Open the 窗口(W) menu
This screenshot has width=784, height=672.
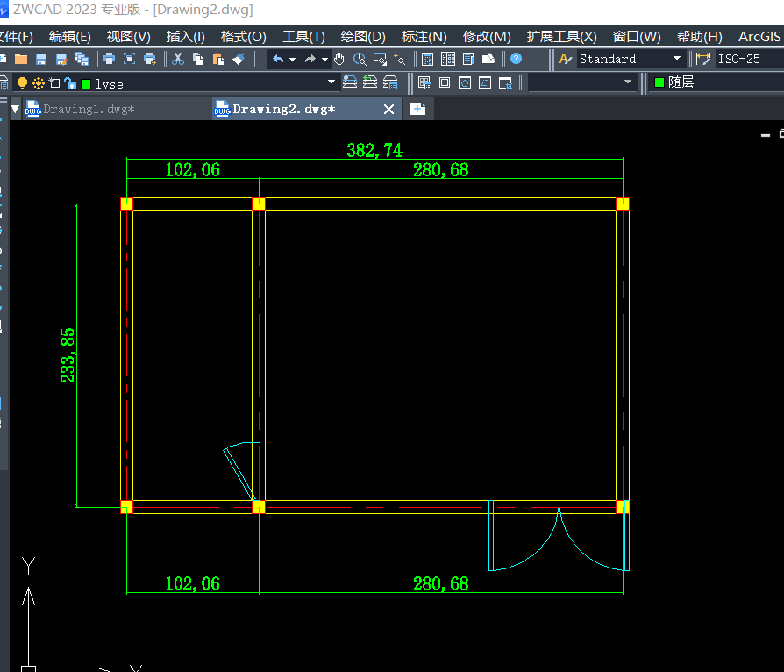click(637, 37)
